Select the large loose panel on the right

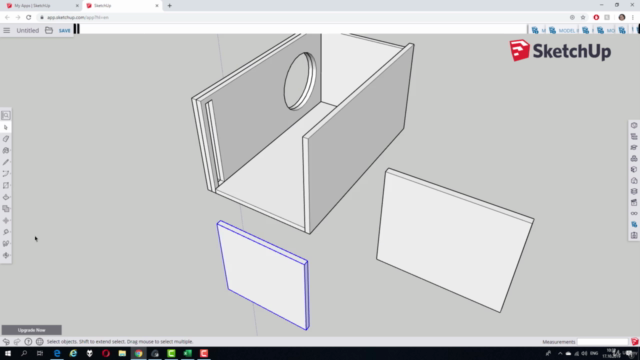(x=455, y=240)
